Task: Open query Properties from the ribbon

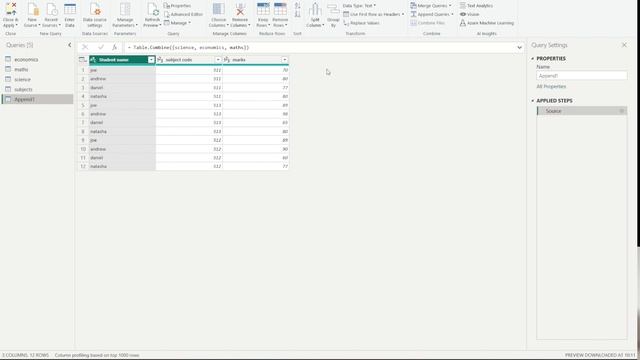Action: [177, 6]
